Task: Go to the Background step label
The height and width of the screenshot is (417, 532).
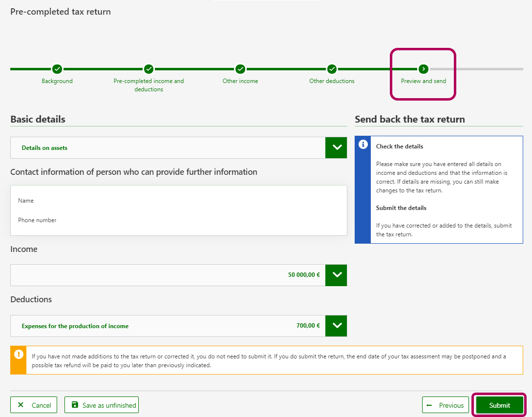Action: click(x=57, y=81)
